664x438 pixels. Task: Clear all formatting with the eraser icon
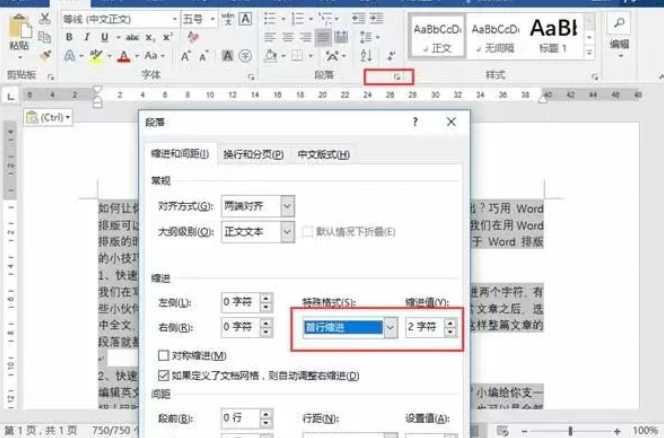point(193,37)
